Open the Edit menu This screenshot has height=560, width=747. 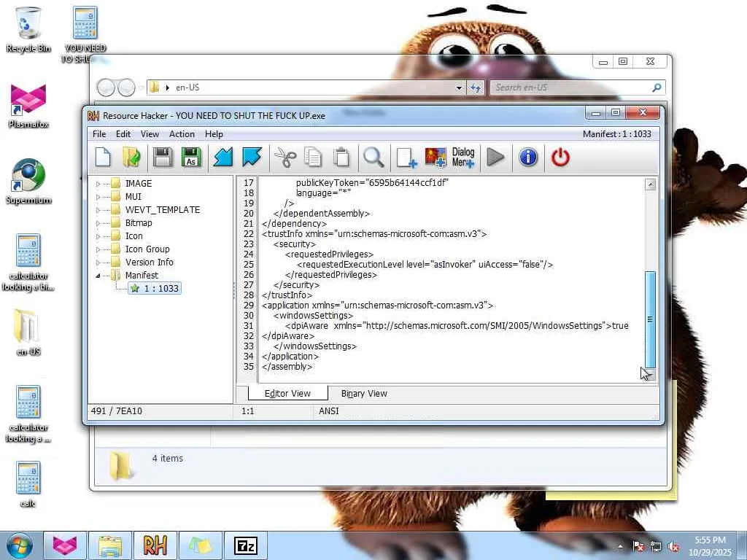click(x=123, y=134)
